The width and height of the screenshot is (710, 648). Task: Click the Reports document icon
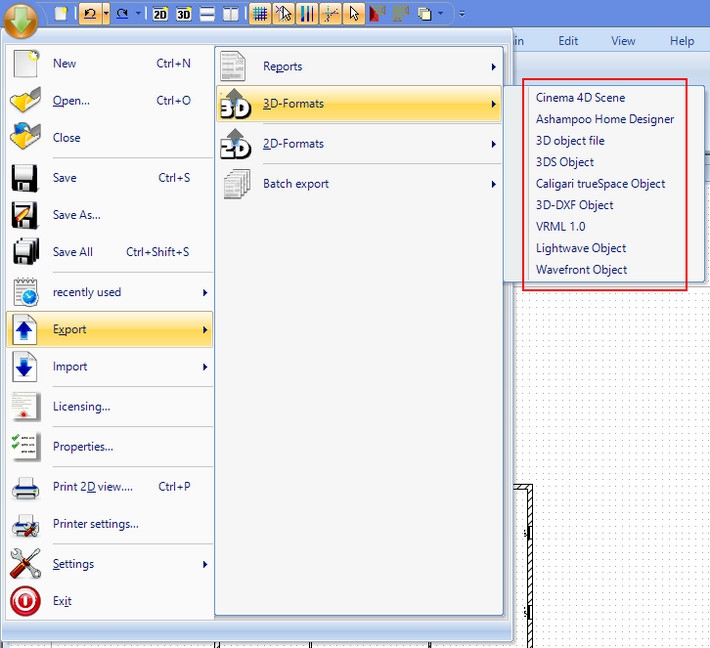tap(233, 66)
